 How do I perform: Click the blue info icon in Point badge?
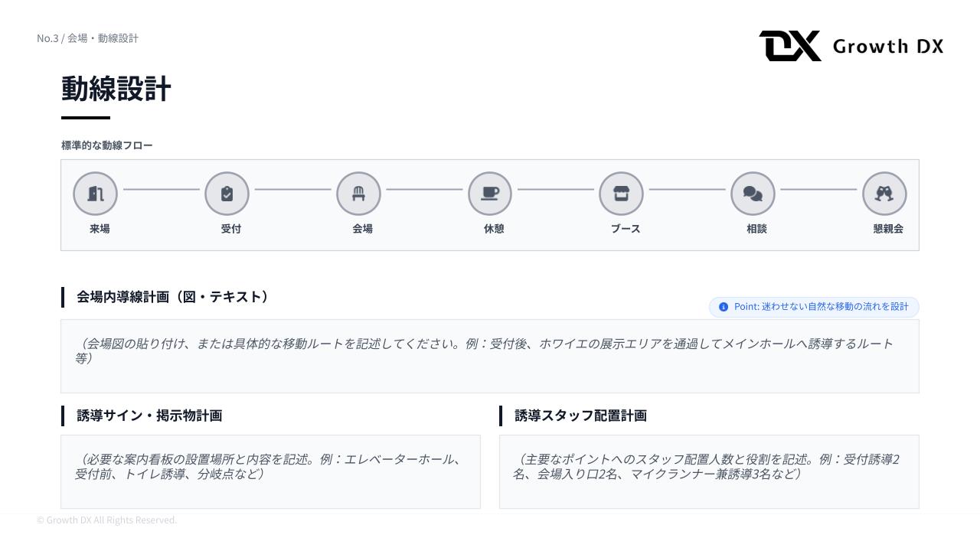tap(724, 307)
